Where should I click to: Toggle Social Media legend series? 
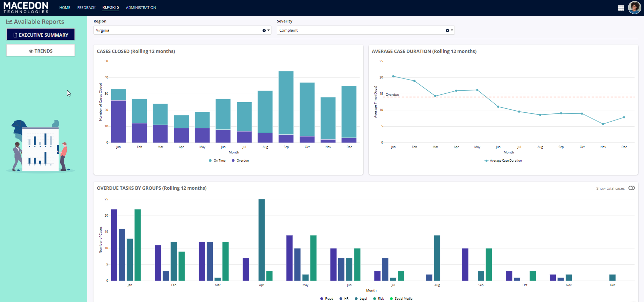401,298
